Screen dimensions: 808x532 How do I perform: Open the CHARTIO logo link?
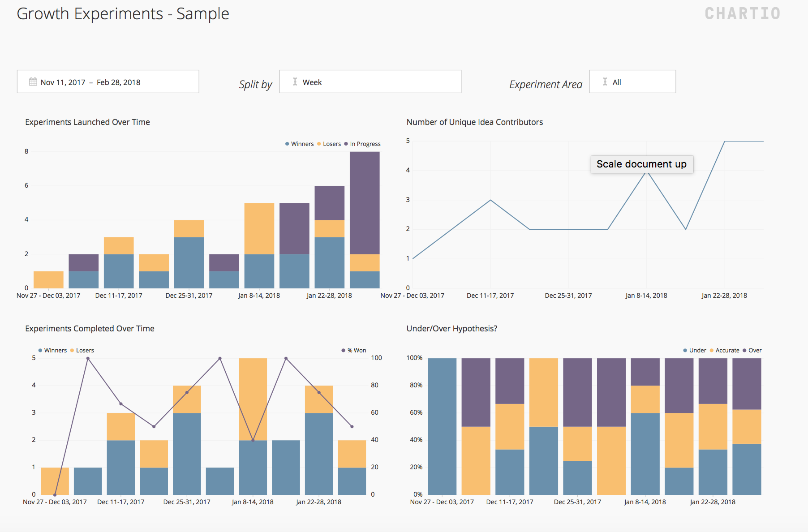pos(742,13)
